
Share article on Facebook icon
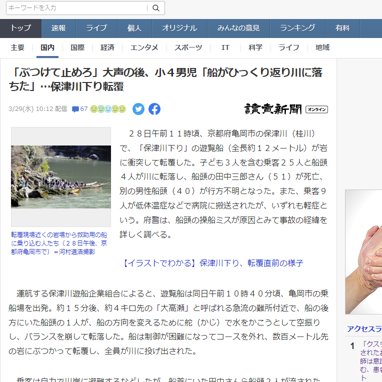154,109
